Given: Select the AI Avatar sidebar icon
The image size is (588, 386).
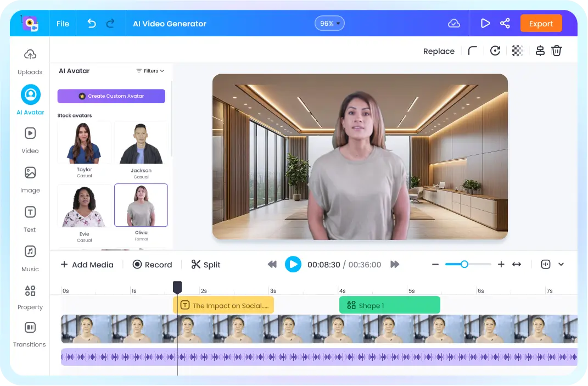Looking at the screenshot, I should (30, 99).
